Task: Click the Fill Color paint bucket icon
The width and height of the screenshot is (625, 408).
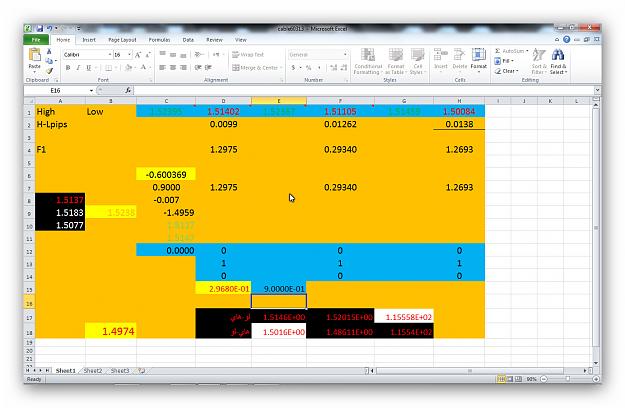Action: pos(128,68)
